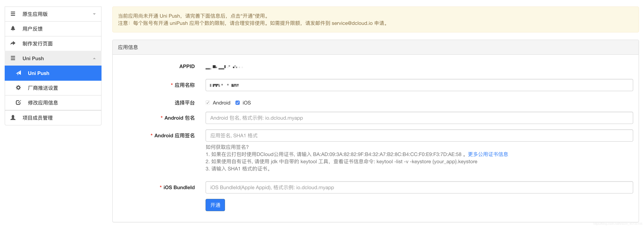Click the edit pencil icon for 修改应用信息
This screenshot has height=227, width=644.
pyautogui.click(x=18, y=102)
